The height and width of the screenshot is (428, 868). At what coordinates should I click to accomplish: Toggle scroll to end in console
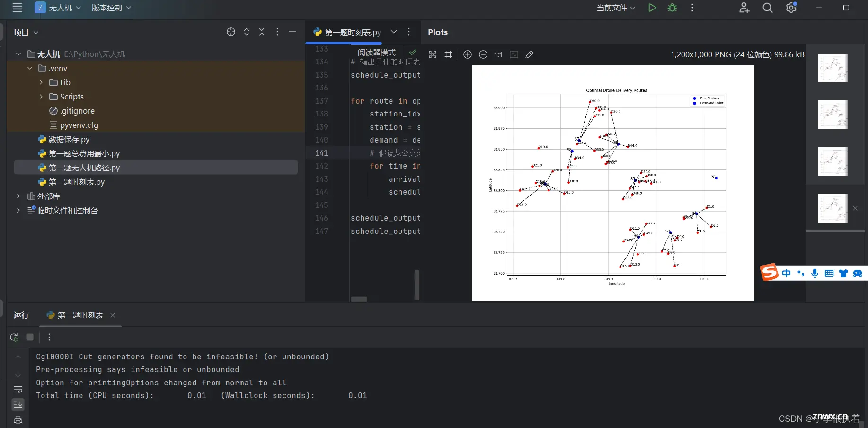click(18, 404)
